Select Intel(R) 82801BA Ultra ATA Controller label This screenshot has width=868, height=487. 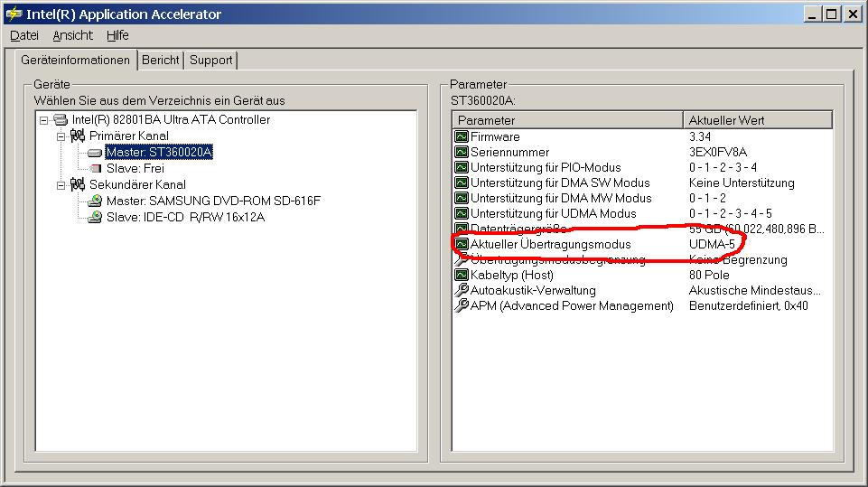(x=171, y=119)
